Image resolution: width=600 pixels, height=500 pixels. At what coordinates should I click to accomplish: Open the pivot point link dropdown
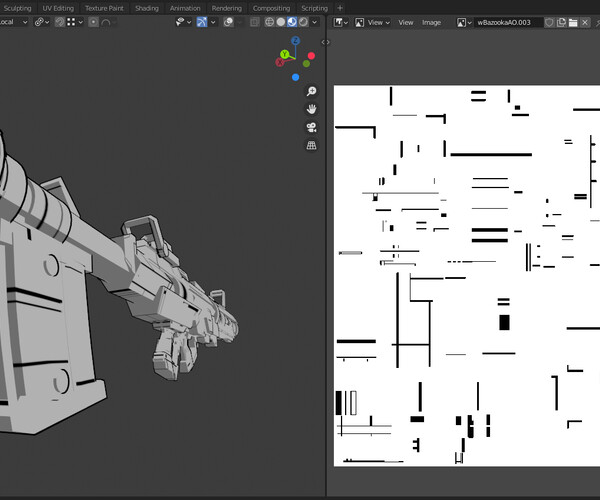click(x=42, y=22)
